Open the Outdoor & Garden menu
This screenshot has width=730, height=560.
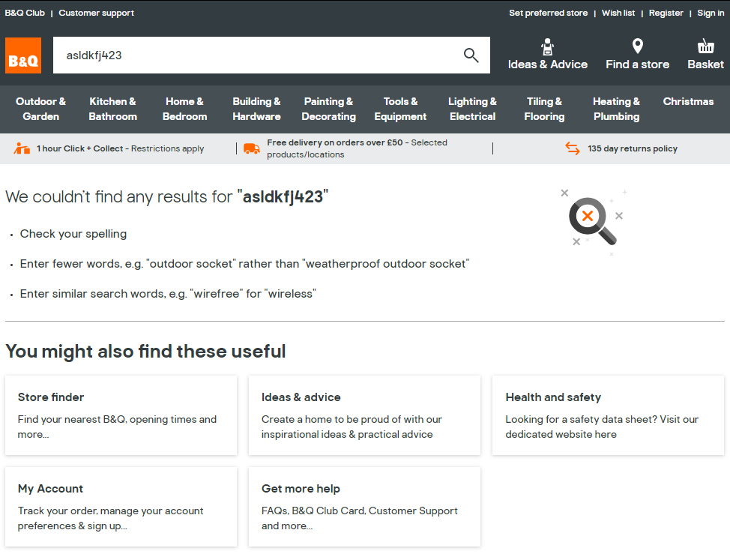pos(41,109)
